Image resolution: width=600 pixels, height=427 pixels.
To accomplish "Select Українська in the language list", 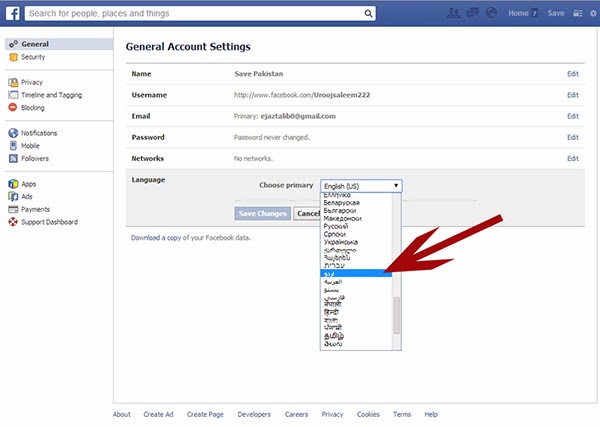I will 341,242.
